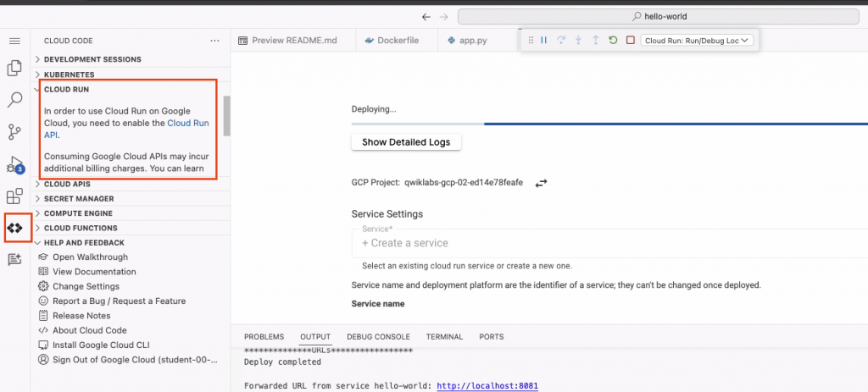Screen dimensions: 868x392
Task: Open Run and Debug view icon
Action: coord(14,163)
